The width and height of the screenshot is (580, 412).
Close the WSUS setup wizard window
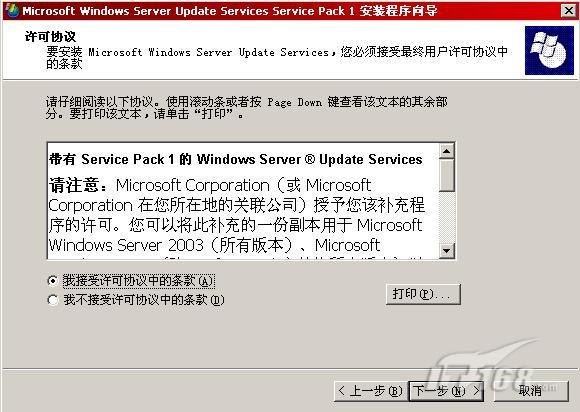click(x=568, y=10)
